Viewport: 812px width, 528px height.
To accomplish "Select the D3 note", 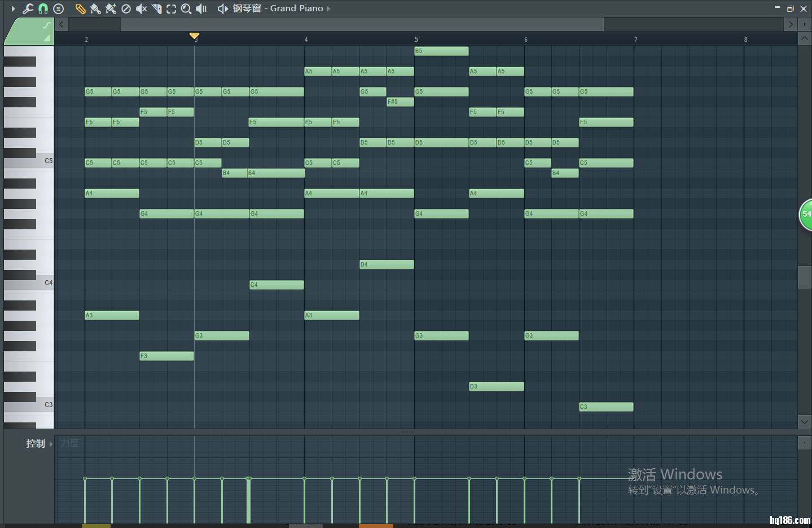I will tap(497, 387).
